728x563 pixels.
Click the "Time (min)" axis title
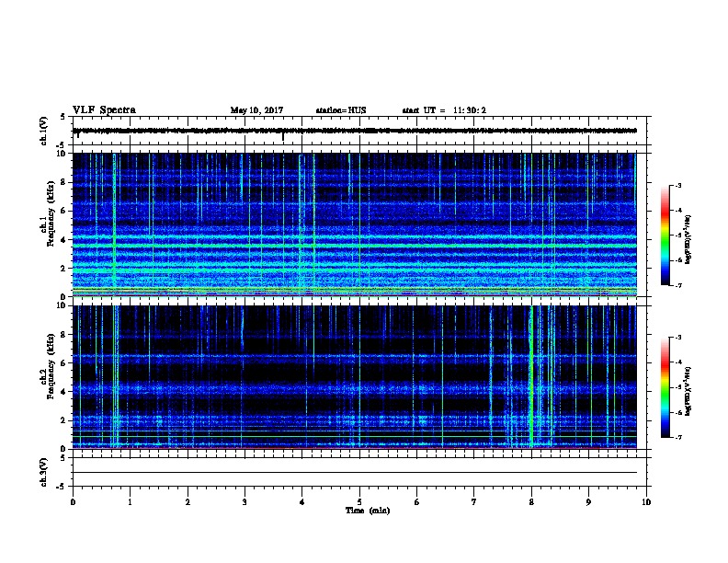click(368, 511)
